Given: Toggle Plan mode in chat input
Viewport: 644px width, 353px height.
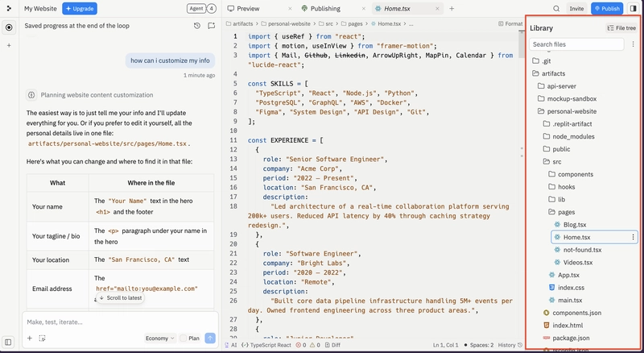Looking at the screenshot, I should (190, 338).
